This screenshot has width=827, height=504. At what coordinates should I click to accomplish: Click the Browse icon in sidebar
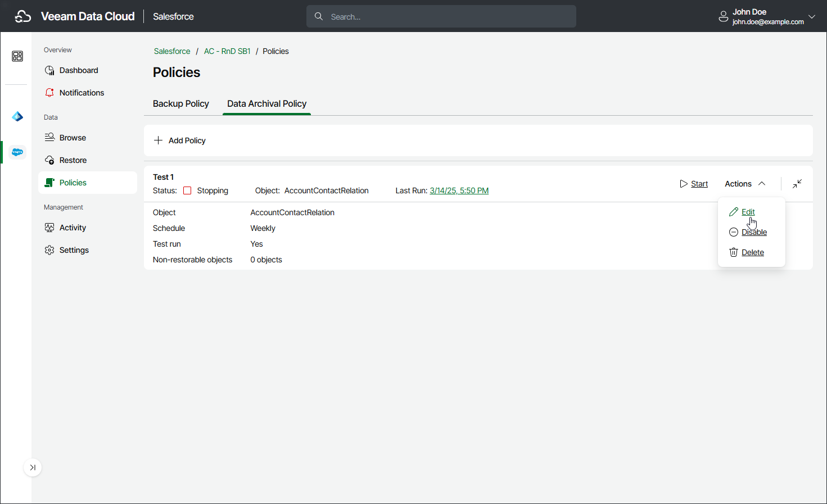coord(49,138)
